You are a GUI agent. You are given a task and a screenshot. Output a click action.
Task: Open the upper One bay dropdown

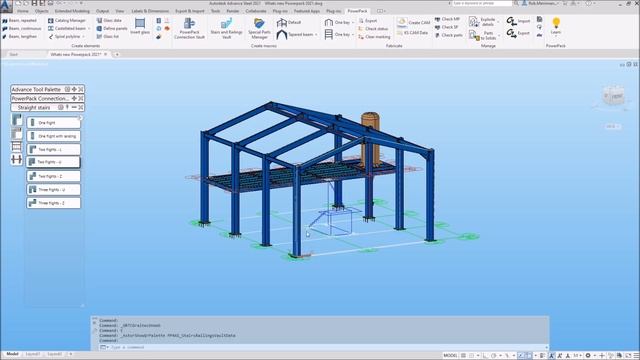point(353,22)
